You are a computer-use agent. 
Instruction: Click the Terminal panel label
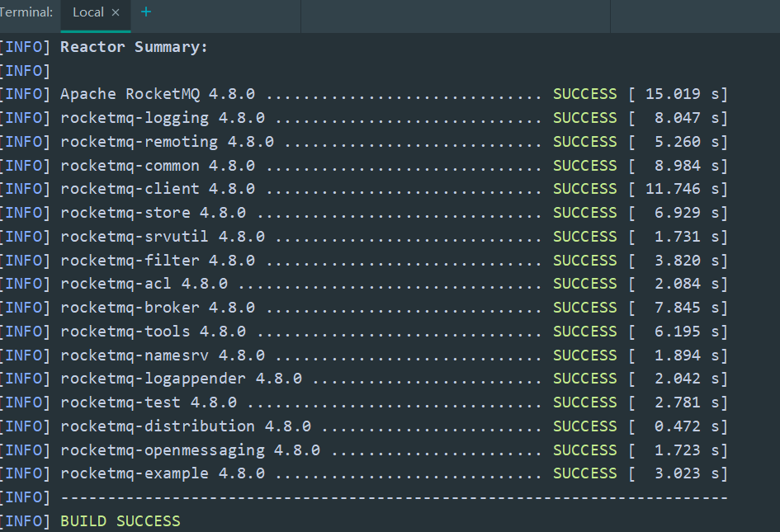tap(26, 12)
